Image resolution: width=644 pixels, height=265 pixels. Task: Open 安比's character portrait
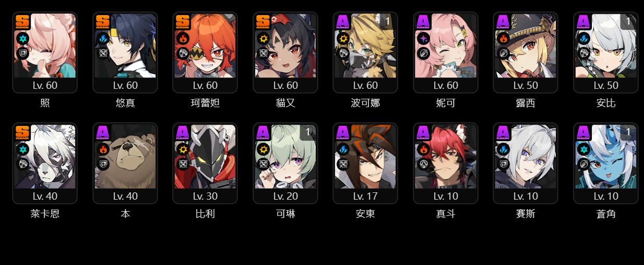pos(605,46)
